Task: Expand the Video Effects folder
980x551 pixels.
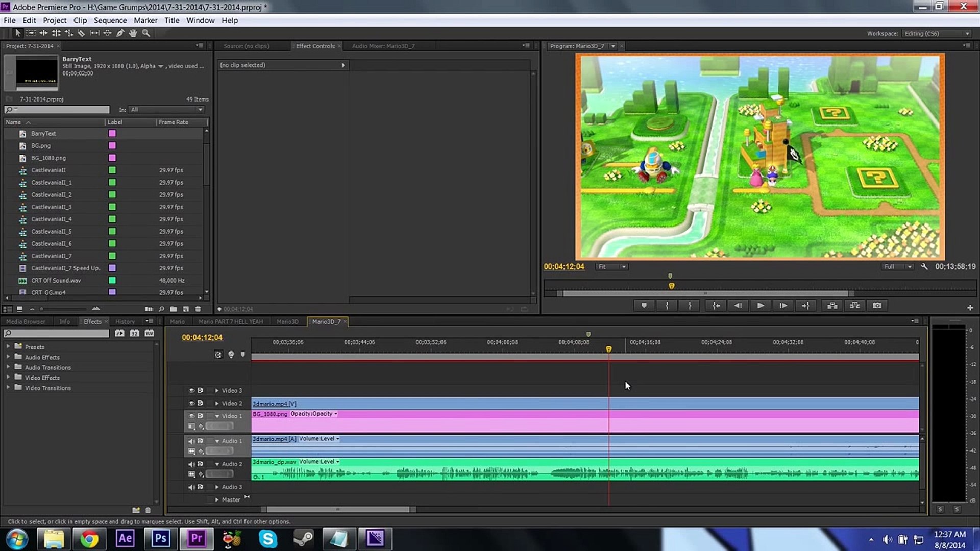Action: [8, 378]
